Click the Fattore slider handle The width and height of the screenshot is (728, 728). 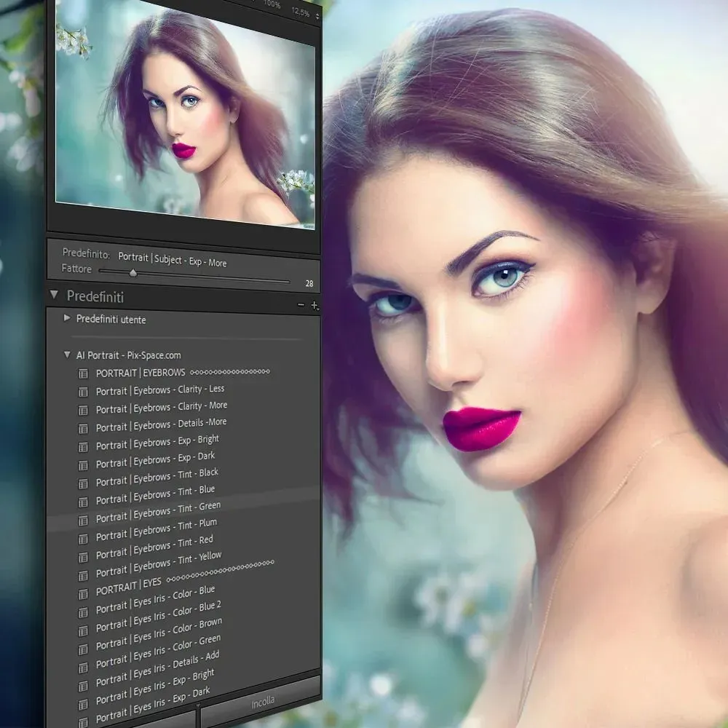pos(132,273)
